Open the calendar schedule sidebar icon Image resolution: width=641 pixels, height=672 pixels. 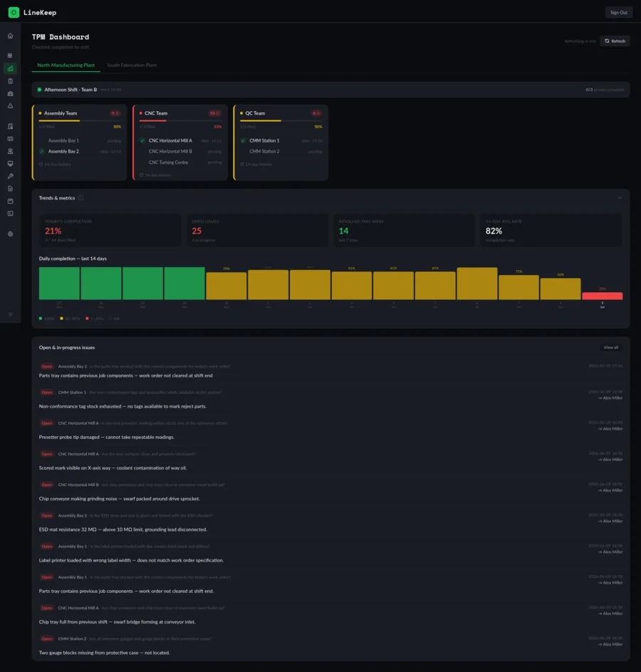(x=10, y=201)
